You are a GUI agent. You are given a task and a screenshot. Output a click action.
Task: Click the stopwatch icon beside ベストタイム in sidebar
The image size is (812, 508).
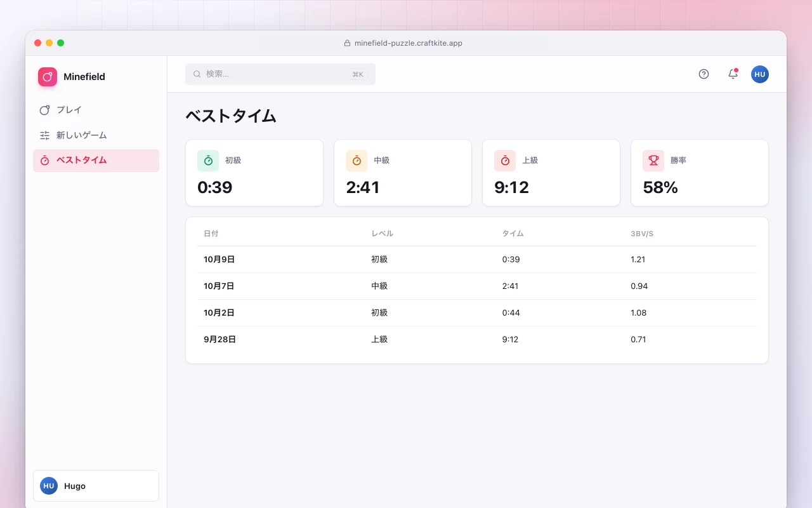point(44,161)
